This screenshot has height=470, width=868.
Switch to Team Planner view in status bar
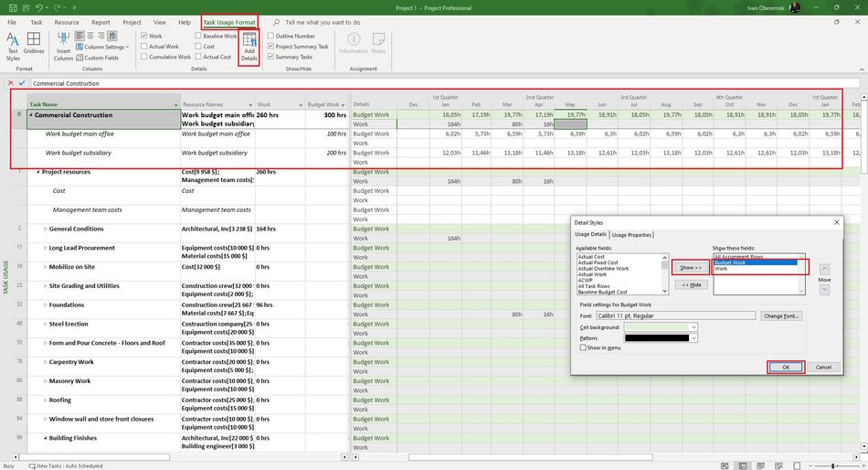(760, 465)
